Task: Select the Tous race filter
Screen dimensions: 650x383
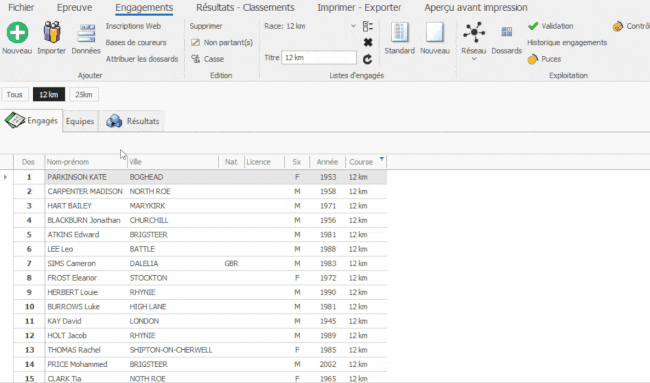Action: (15, 95)
